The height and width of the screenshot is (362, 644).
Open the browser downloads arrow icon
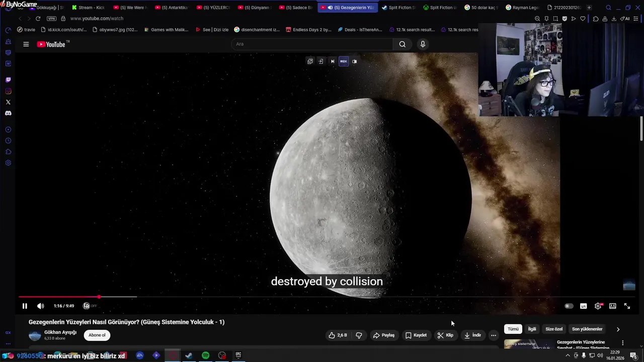point(614,19)
